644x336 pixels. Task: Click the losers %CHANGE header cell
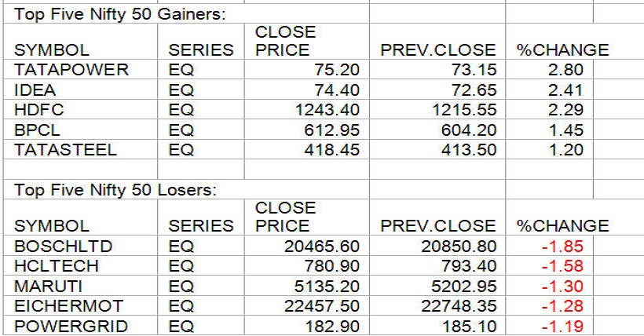(562, 226)
